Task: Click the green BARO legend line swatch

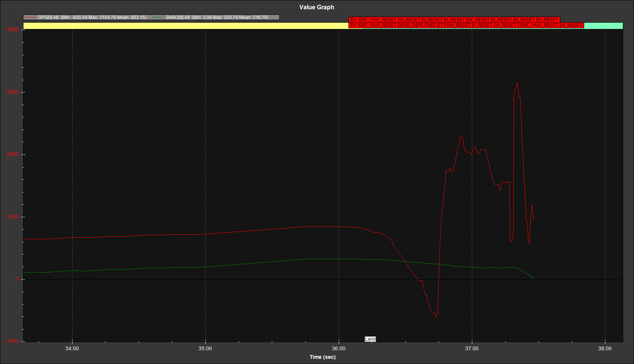Action: click(x=158, y=17)
